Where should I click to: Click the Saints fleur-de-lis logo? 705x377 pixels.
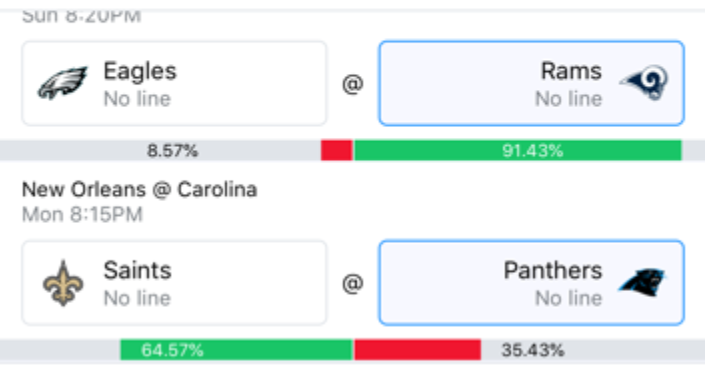point(63,283)
